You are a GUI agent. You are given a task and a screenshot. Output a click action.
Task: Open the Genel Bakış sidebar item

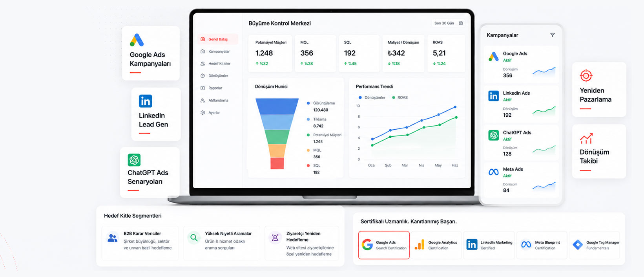(x=218, y=39)
